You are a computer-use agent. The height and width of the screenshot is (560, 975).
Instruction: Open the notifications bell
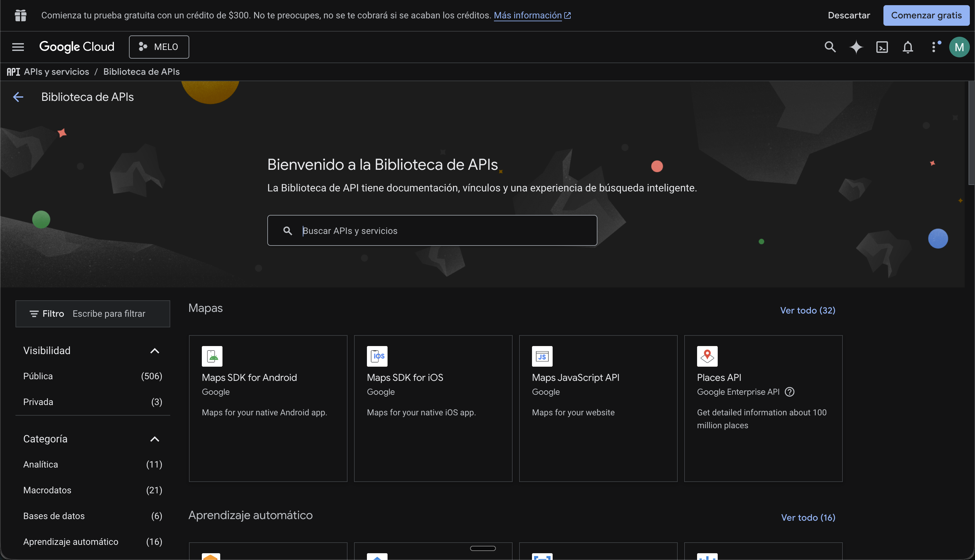click(908, 46)
